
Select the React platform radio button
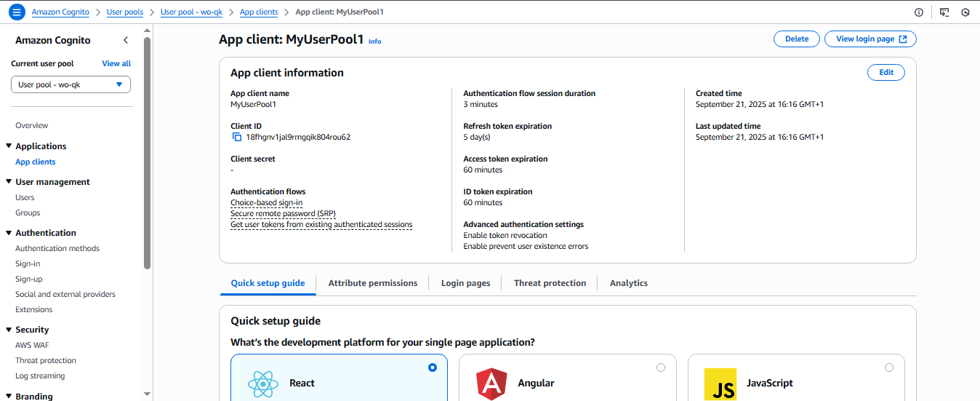(433, 368)
